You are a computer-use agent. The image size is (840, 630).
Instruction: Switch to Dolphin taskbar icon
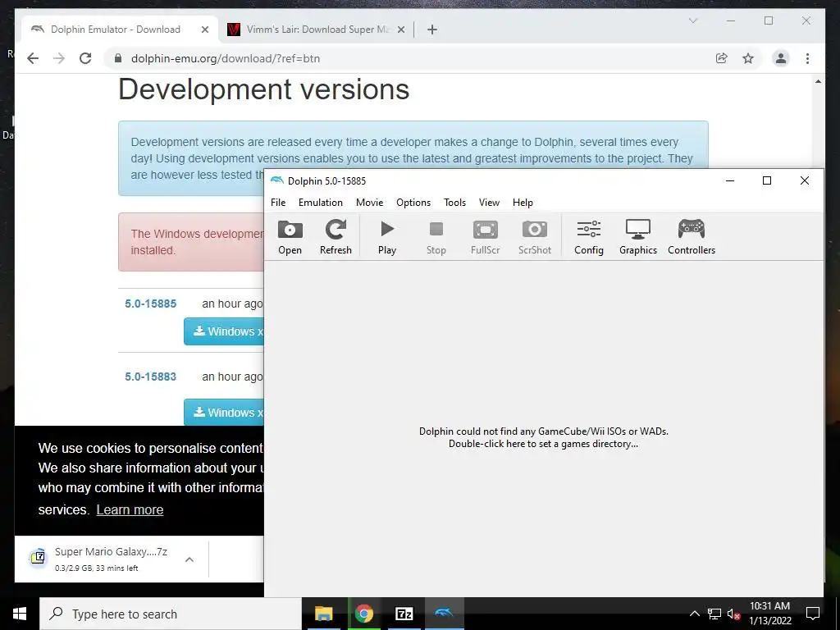click(x=444, y=614)
